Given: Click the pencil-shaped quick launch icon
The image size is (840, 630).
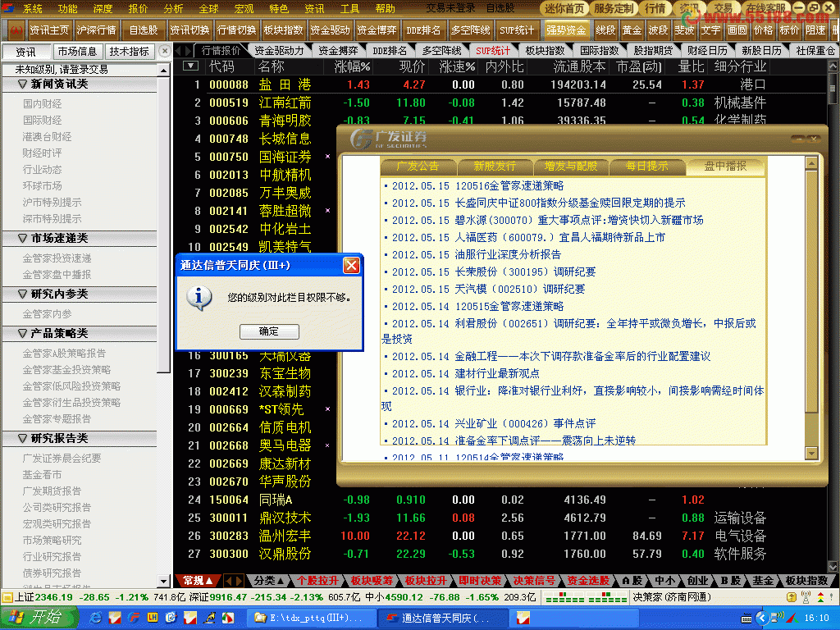Looking at the screenshot, I should [x=209, y=618].
